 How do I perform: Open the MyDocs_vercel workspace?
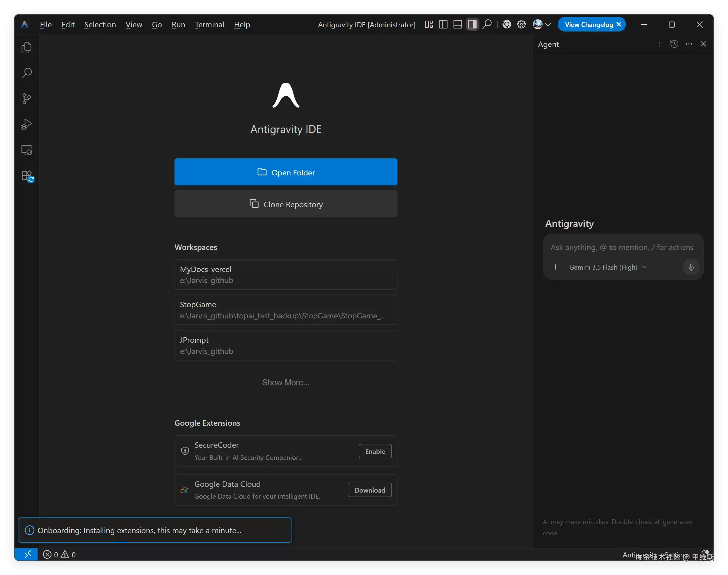click(286, 274)
